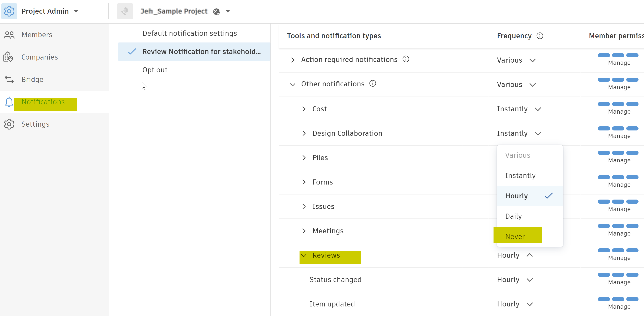
Task: Click info icon next to Other notifications
Action: [373, 84]
